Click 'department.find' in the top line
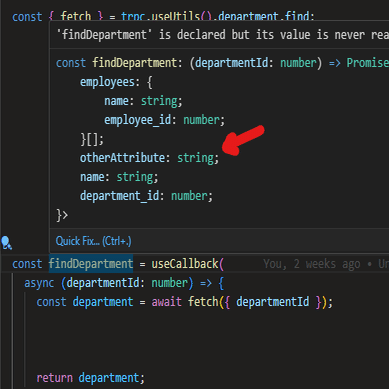Image resolution: width=389 pixels, height=389 pixels. [263, 16]
